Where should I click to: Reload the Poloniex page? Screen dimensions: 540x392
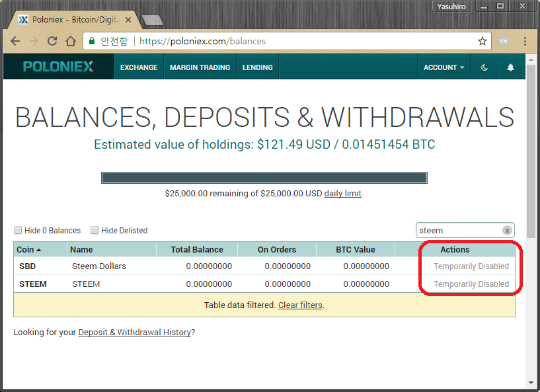tap(52, 42)
